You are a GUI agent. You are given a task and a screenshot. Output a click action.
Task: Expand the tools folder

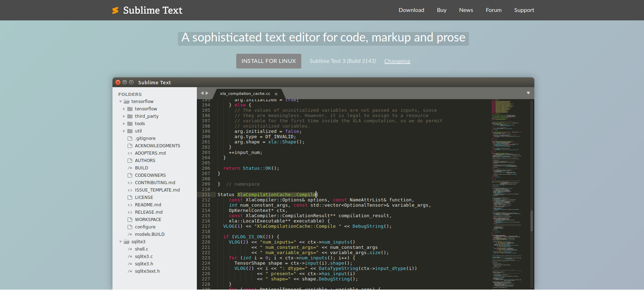(124, 124)
